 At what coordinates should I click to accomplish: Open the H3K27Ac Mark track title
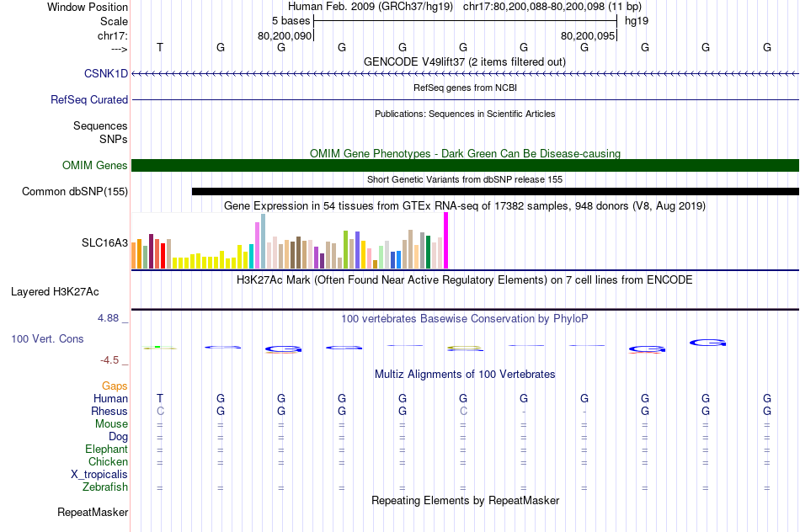click(x=465, y=280)
